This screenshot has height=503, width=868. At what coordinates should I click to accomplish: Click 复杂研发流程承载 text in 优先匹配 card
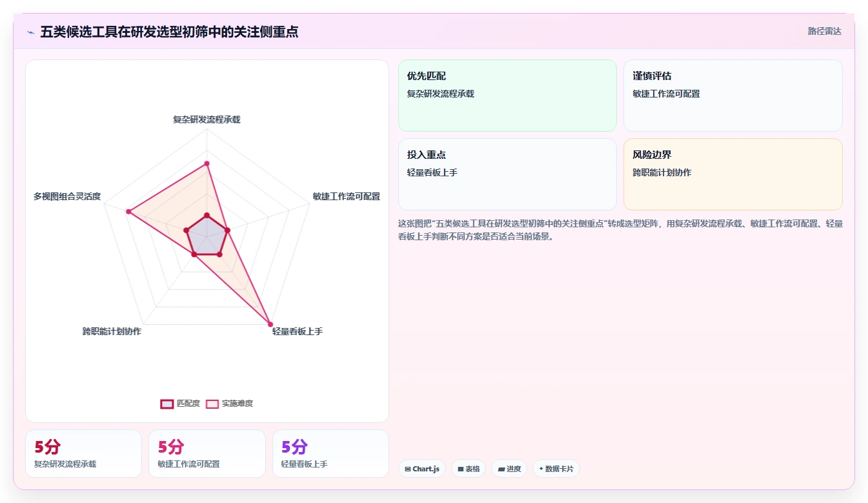[x=441, y=94]
